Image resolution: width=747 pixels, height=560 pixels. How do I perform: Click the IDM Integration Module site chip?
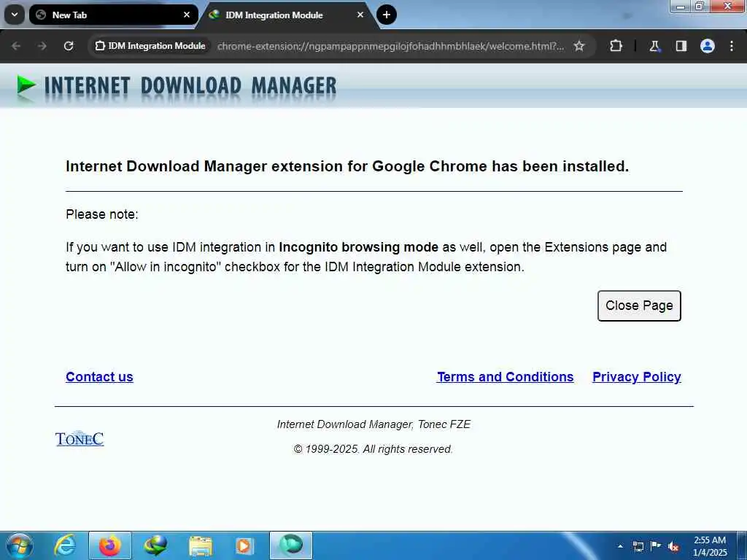click(x=150, y=46)
